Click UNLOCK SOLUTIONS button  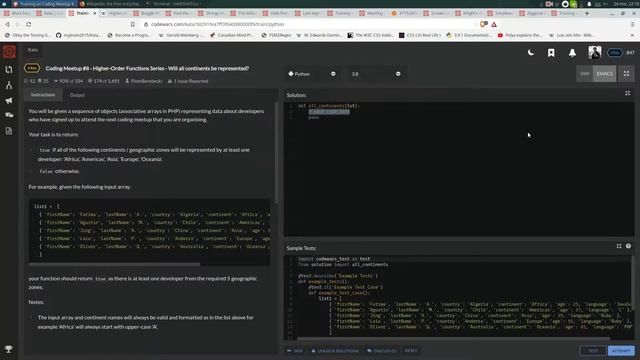point(335,351)
